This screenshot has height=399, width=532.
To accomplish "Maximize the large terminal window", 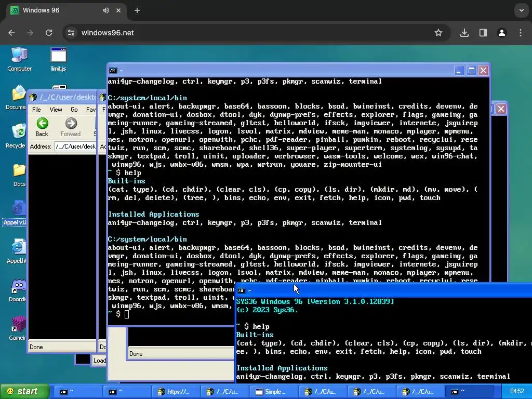I will 471,71.
